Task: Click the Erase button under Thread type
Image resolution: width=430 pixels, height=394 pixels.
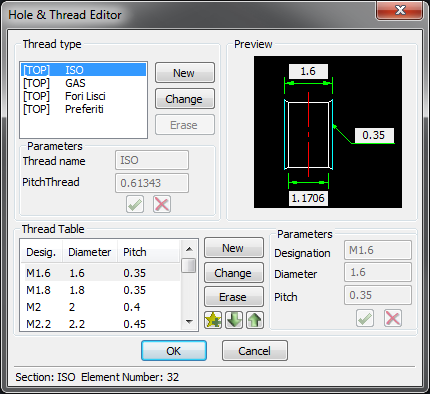Action: [x=185, y=125]
